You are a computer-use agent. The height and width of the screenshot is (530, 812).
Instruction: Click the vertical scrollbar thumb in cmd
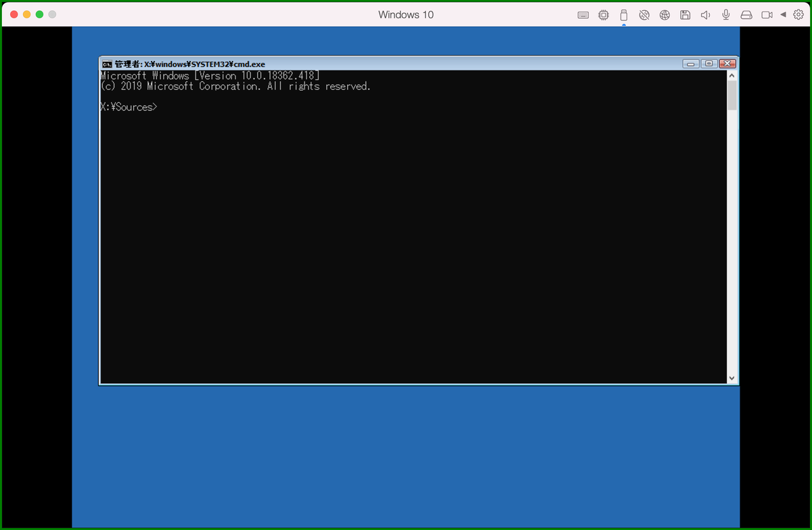click(x=732, y=95)
